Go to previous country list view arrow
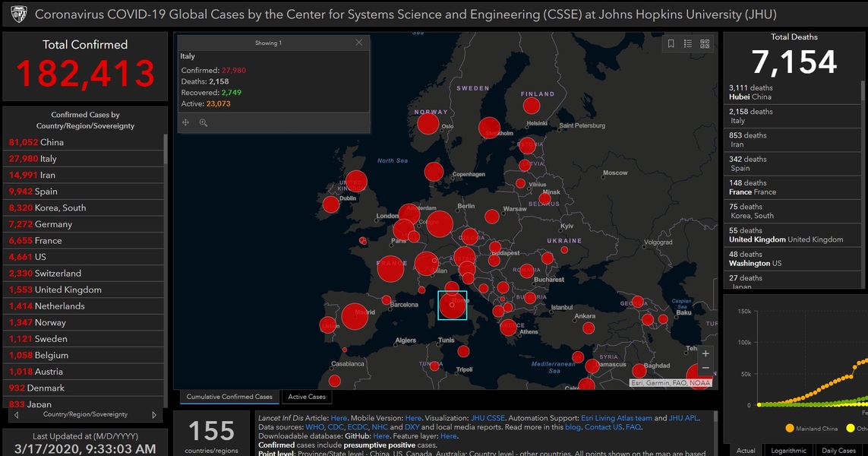Screen dimensions: 868x456 [17, 415]
